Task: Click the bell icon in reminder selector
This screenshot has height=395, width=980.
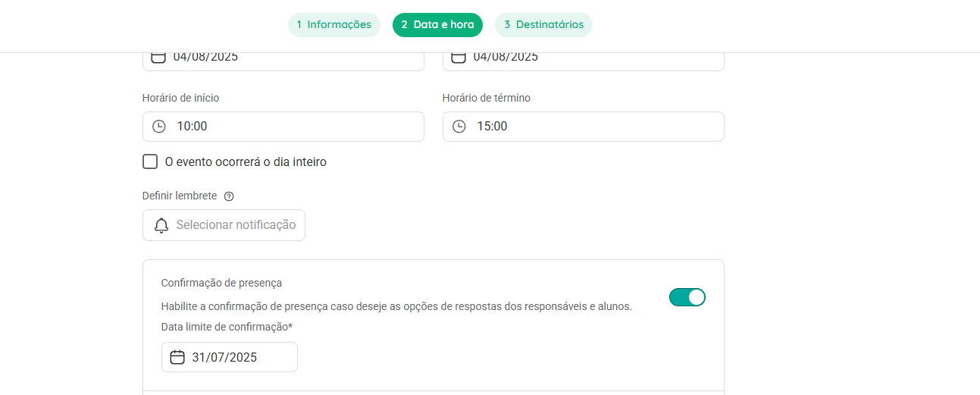Action: [x=161, y=225]
